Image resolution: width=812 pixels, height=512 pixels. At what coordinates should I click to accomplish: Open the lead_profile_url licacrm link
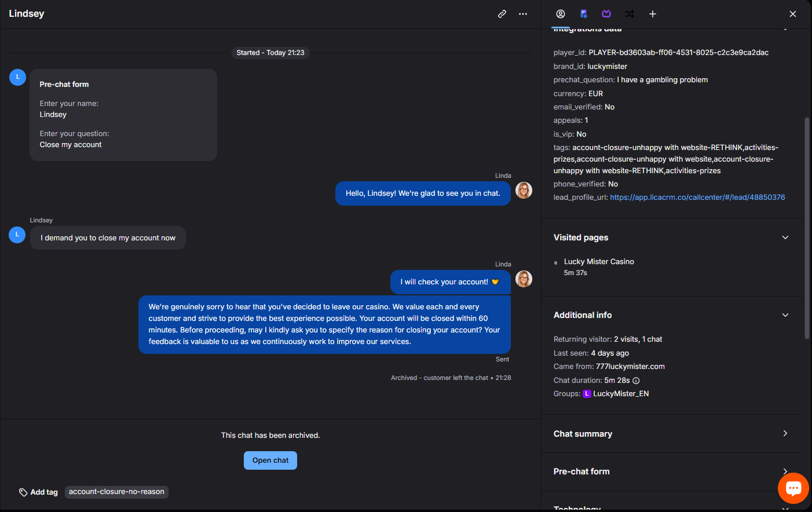[697, 198]
